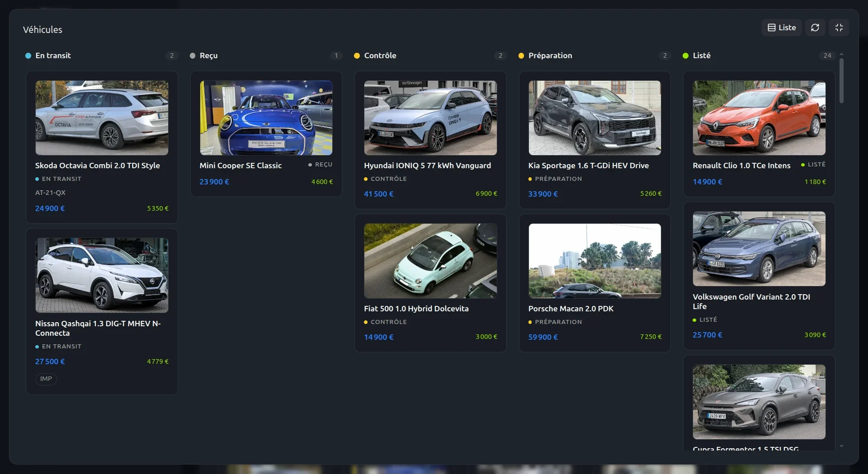868x474 pixels.
Task: Click the refresh vehicles icon
Action: coord(815,28)
